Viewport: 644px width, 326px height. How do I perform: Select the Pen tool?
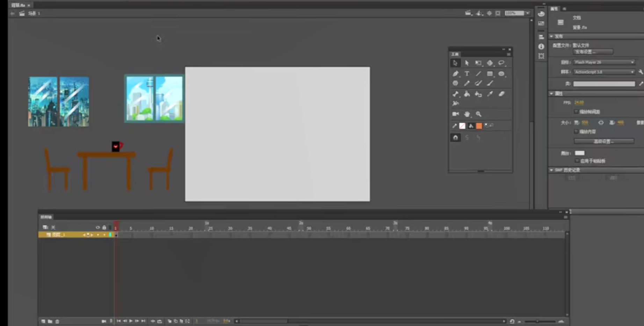click(455, 74)
